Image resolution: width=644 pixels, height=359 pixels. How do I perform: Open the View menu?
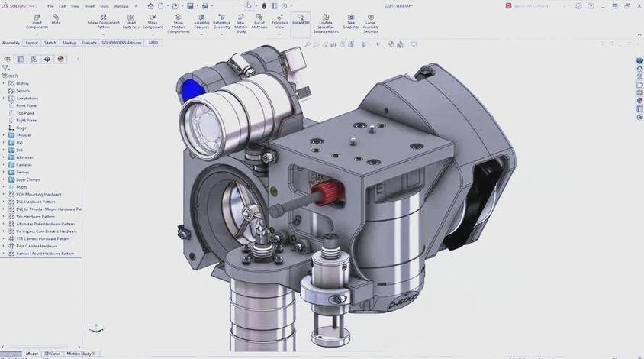pyautogui.click(x=76, y=6)
